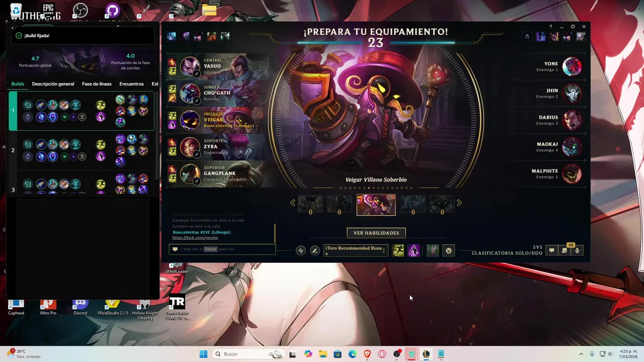Switch to the Builds tab in overlay
Screen dimensions: 644x362
click(18, 84)
